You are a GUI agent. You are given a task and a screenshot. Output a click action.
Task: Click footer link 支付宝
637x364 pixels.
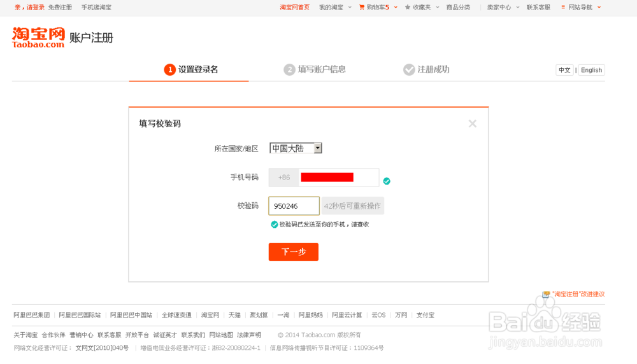pos(426,315)
